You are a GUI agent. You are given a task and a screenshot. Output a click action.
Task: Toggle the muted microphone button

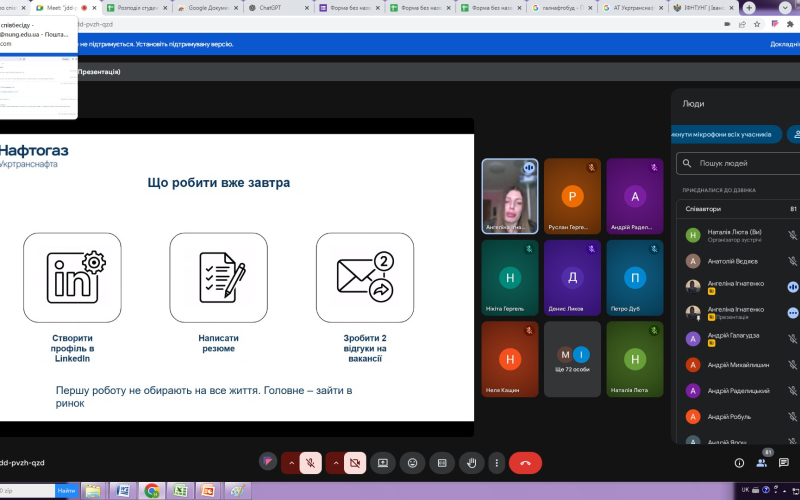[x=310, y=463]
